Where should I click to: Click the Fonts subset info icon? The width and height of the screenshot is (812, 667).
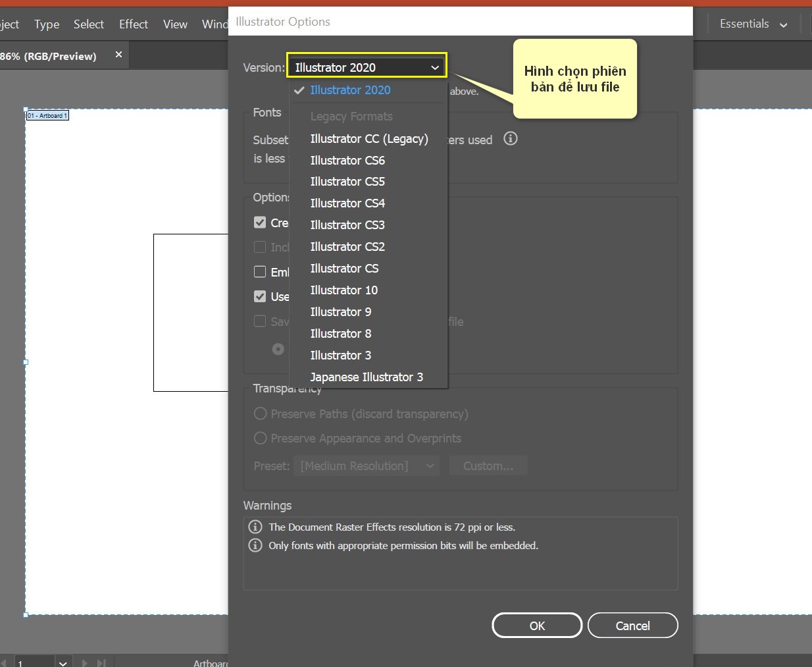(x=511, y=138)
